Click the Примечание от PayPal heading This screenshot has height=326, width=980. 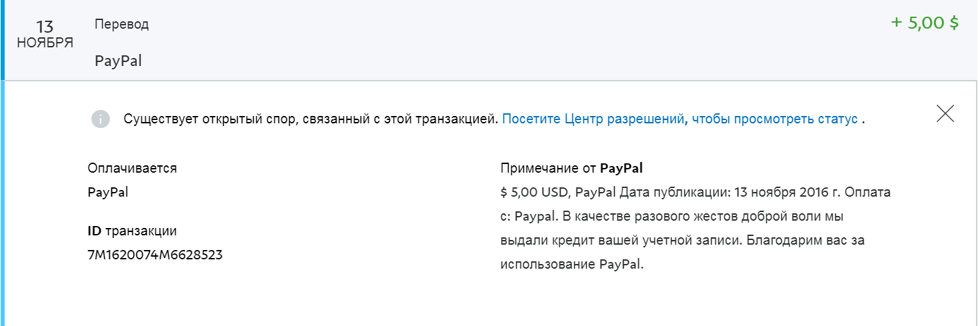point(571,168)
